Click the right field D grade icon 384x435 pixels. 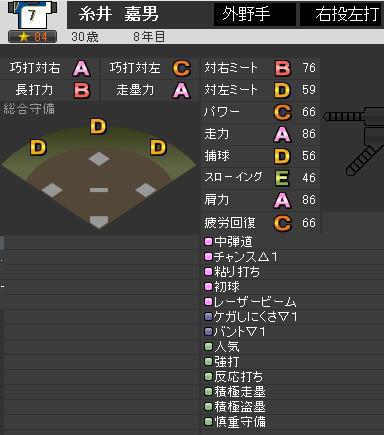click(158, 148)
